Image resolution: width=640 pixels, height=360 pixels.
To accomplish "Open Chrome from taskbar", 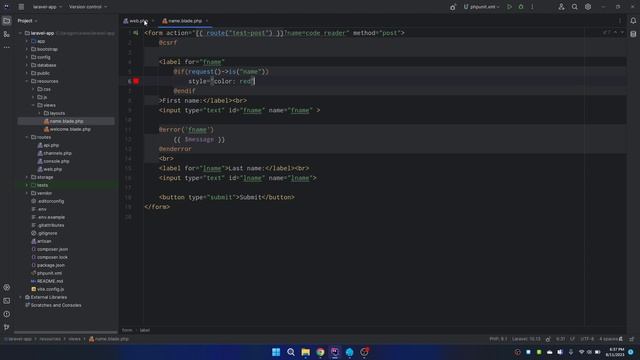I will [x=320, y=352].
